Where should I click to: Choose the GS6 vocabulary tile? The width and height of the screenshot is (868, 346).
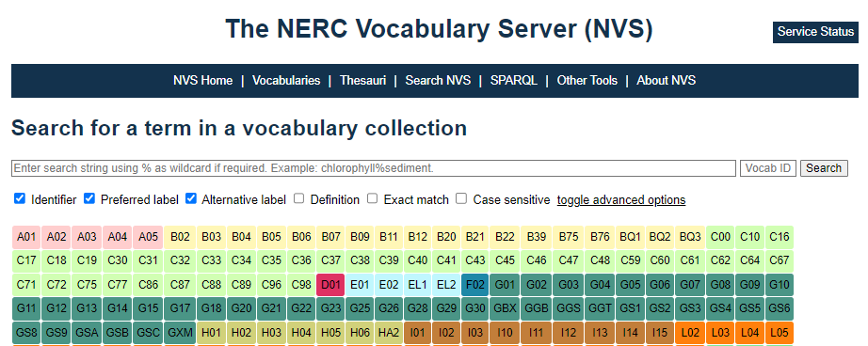pos(779,308)
